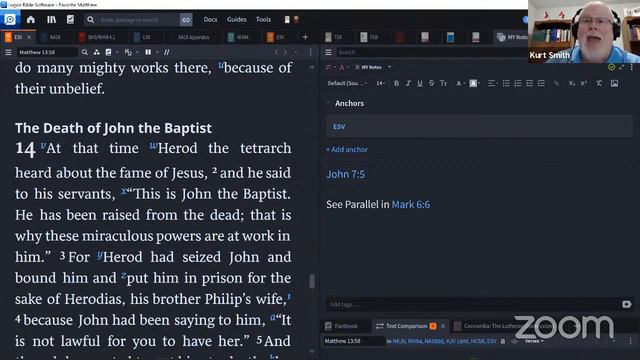Open the Library books icon
The height and width of the screenshot is (360, 640).
[x=51, y=19]
